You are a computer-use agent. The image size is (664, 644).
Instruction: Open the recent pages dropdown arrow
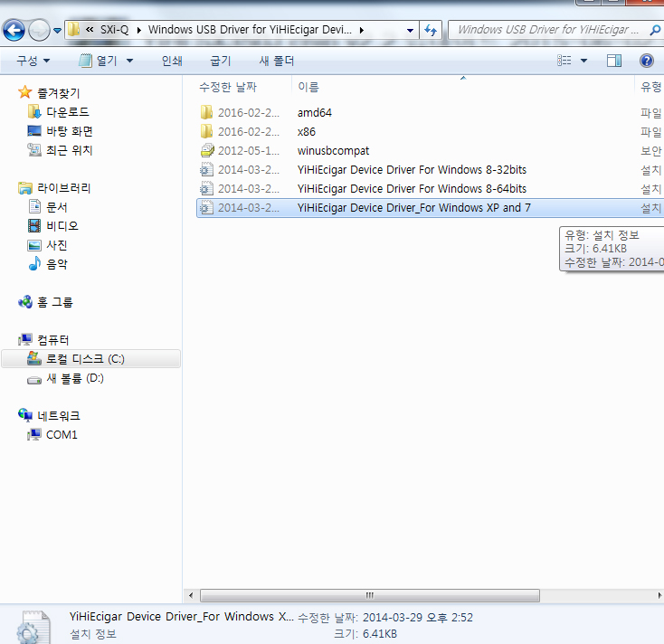[x=58, y=31]
